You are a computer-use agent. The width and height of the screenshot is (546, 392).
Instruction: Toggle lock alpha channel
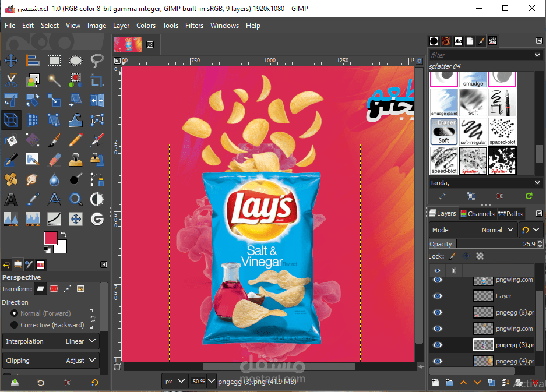pyautogui.click(x=480, y=256)
